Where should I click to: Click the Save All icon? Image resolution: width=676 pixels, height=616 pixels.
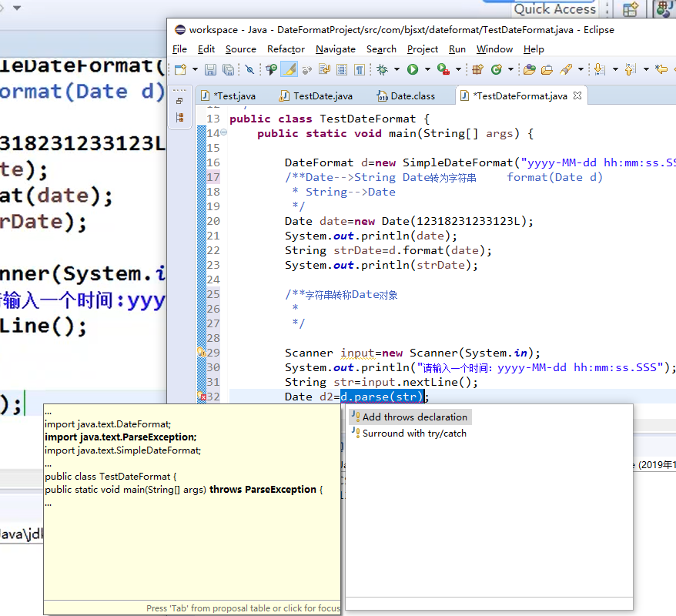pos(228,69)
